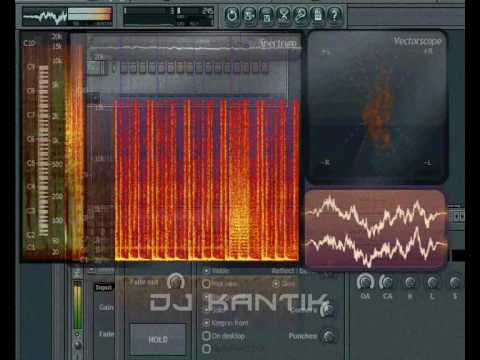
Task: Click the HOLD button
Action: tap(158, 339)
